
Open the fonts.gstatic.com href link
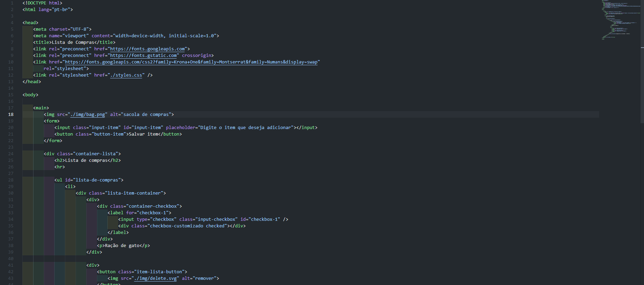coord(143,56)
